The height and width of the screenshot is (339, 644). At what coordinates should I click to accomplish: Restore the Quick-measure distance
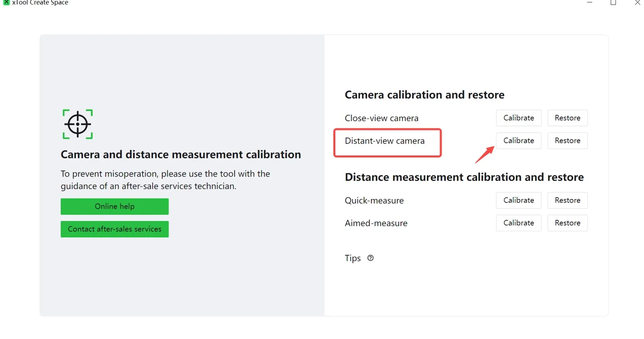pyautogui.click(x=567, y=200)
